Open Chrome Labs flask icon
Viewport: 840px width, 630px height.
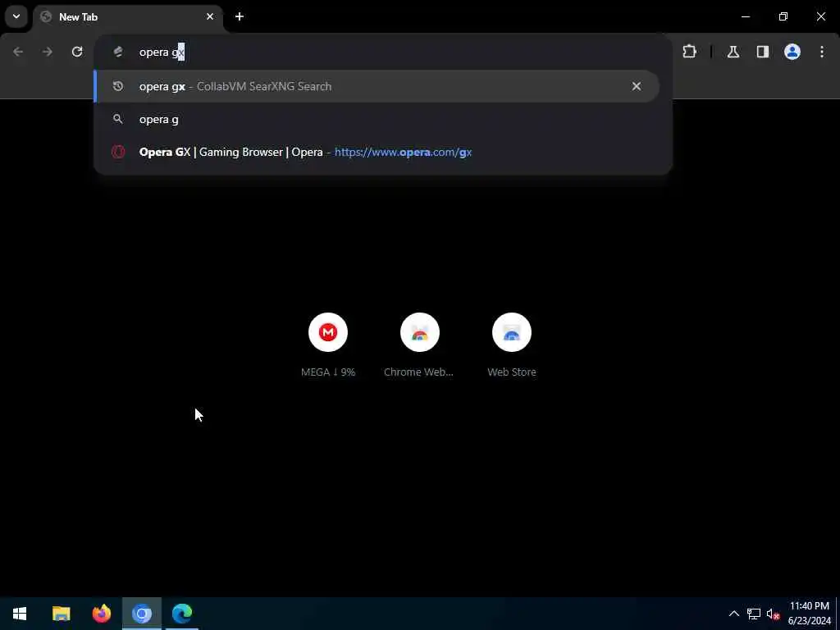[x=733, y=52]
